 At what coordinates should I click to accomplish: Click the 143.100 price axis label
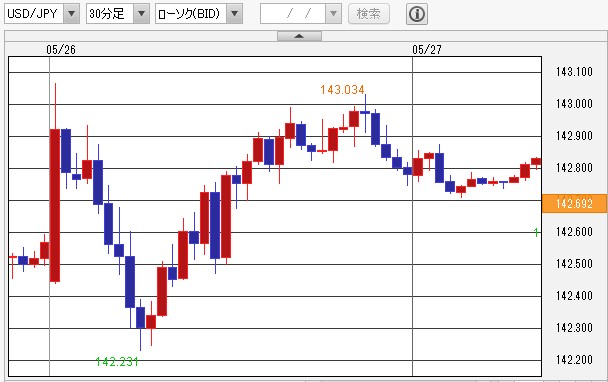[x=574, y=72]
